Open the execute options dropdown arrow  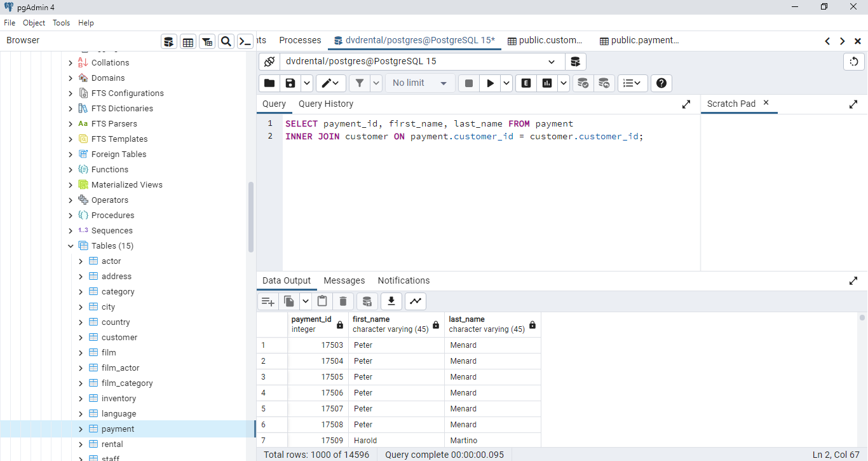point(506,83)
